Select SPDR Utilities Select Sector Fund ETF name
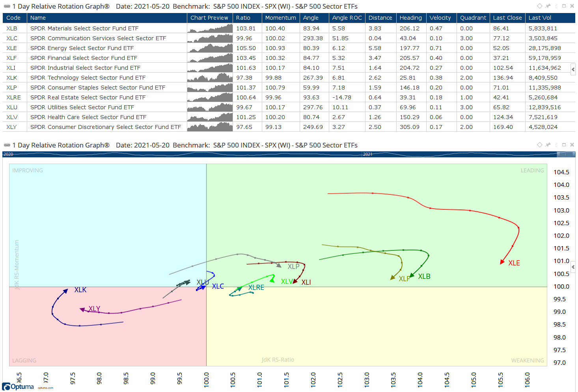 click(82, 107)
